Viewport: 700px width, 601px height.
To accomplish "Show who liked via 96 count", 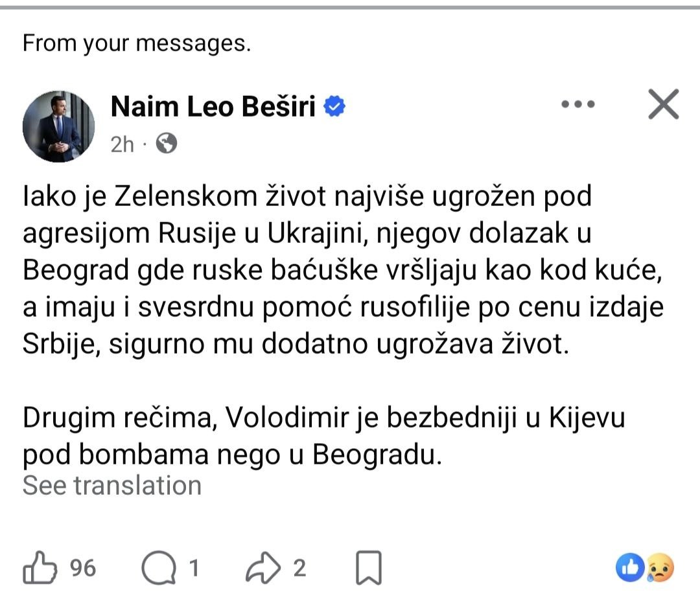I will point(83,568).
